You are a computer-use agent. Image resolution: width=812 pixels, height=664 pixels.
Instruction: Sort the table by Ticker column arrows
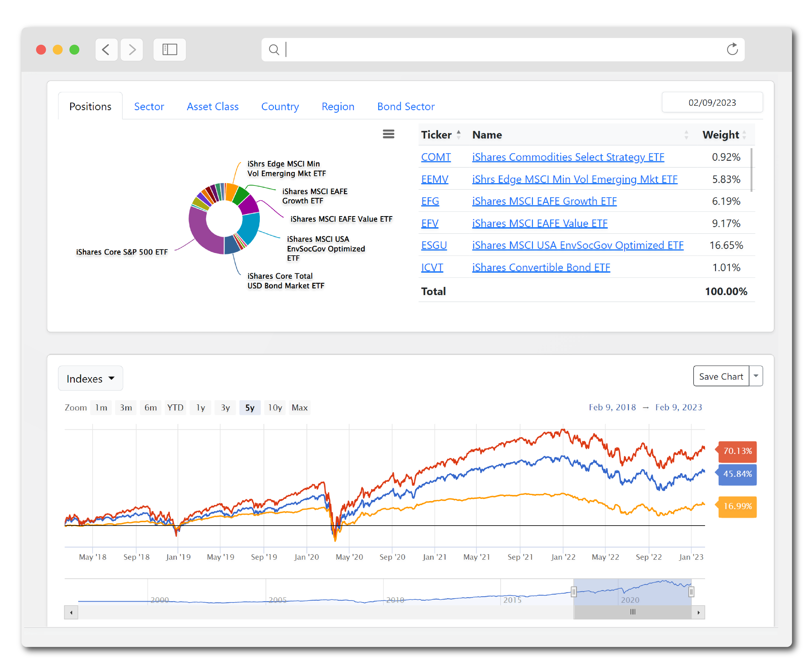click(x=459, y=135)
